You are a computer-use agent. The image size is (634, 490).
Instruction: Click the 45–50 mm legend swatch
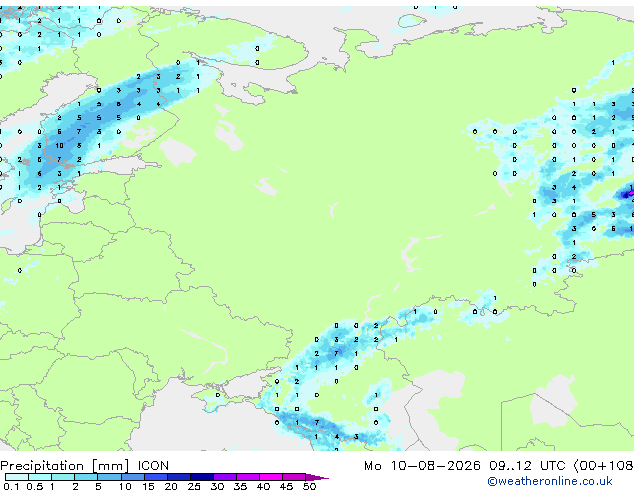pyautogui.click(x=294, y=477)
